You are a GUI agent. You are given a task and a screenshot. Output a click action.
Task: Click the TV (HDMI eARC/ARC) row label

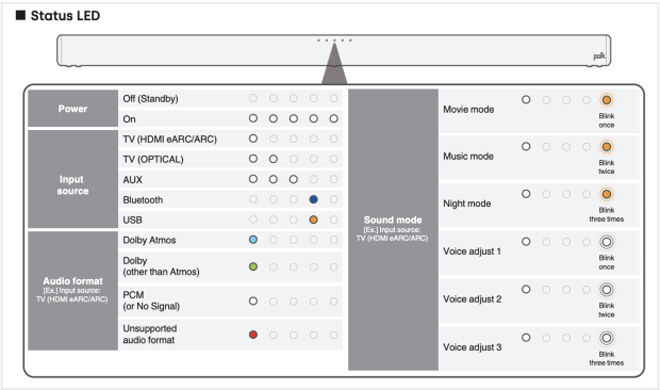(x=170, y=139)
